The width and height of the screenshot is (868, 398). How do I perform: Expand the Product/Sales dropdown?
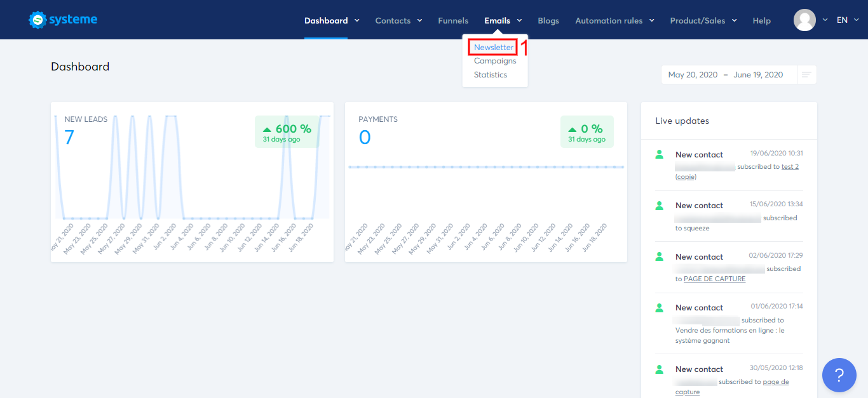click(703, 20)
